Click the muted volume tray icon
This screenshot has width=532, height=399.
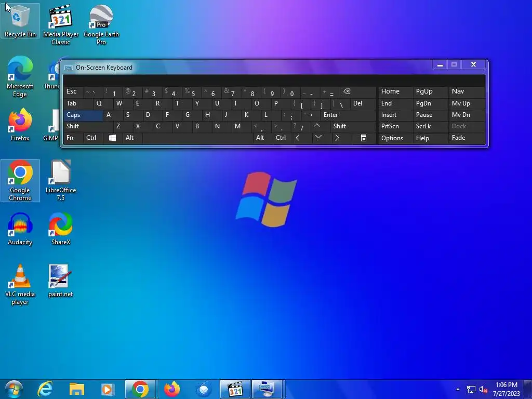pyautogui.click(x=484, y=390)
